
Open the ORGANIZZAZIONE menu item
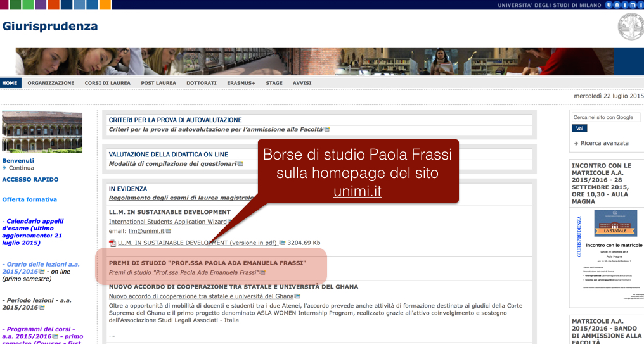pyautogui.click(x=51, y=83)
